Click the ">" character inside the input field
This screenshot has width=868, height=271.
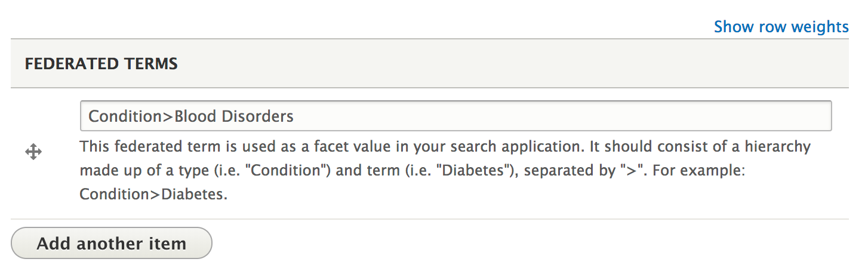click(x=168, y=116)
